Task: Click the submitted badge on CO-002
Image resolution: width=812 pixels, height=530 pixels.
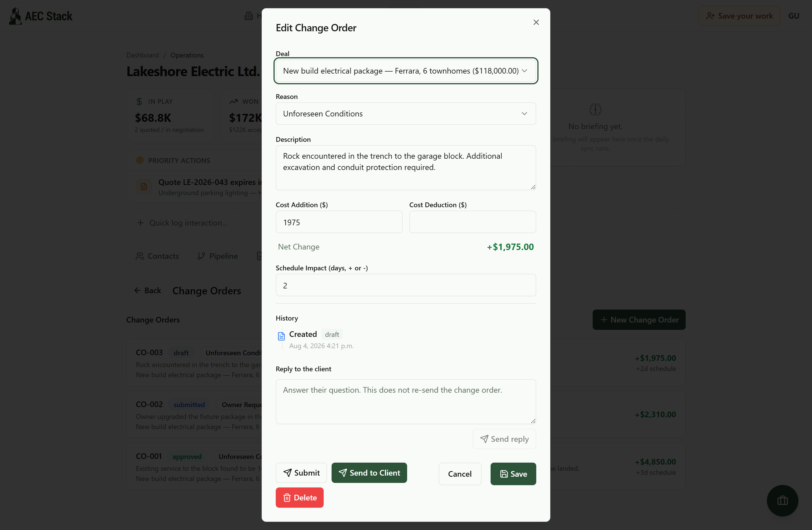Action: tap(189, 405)
